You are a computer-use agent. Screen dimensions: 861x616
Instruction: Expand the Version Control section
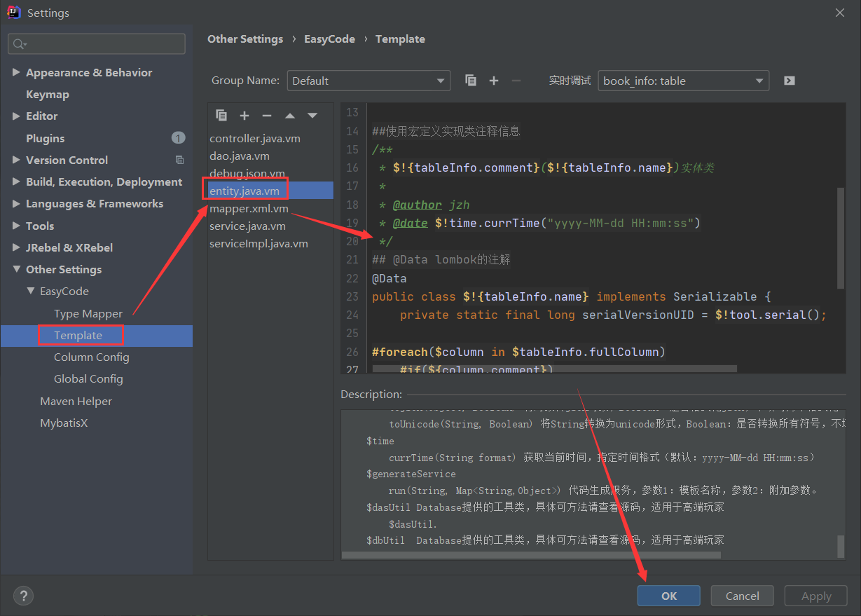[16, 160]
